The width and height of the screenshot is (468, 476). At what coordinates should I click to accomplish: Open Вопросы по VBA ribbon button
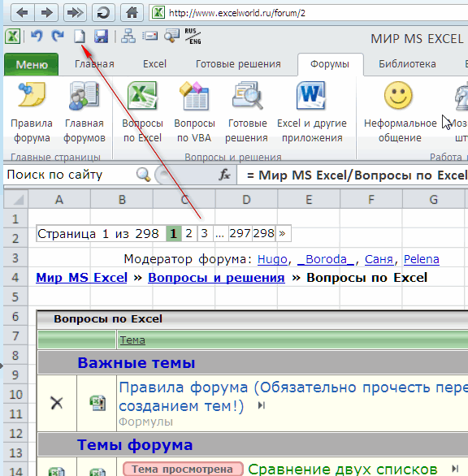point(194,112)
